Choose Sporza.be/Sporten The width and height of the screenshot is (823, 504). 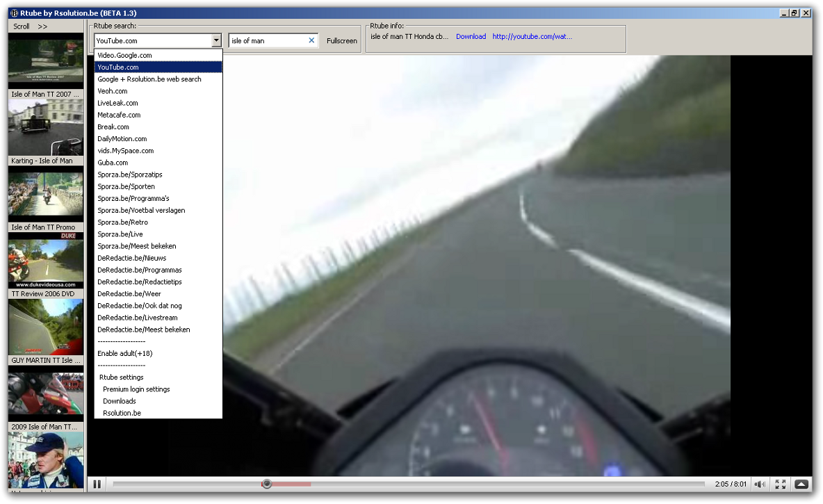coord(158,186)
